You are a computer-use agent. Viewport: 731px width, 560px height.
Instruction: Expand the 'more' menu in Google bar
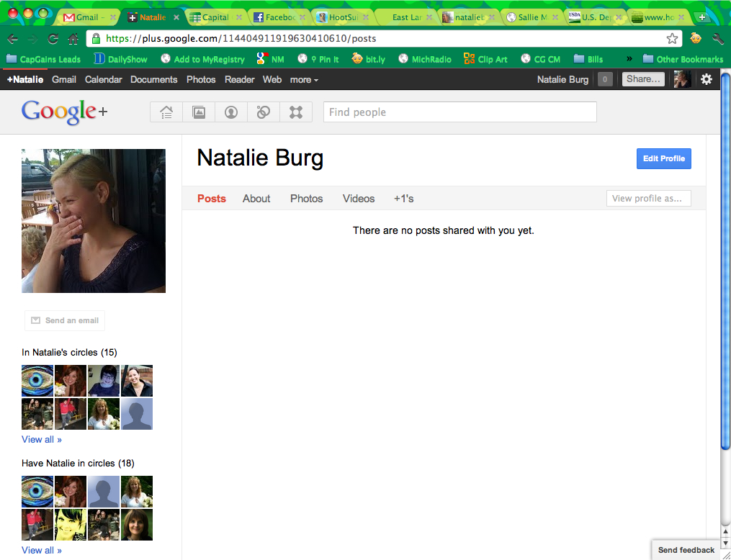pos(304,80)
